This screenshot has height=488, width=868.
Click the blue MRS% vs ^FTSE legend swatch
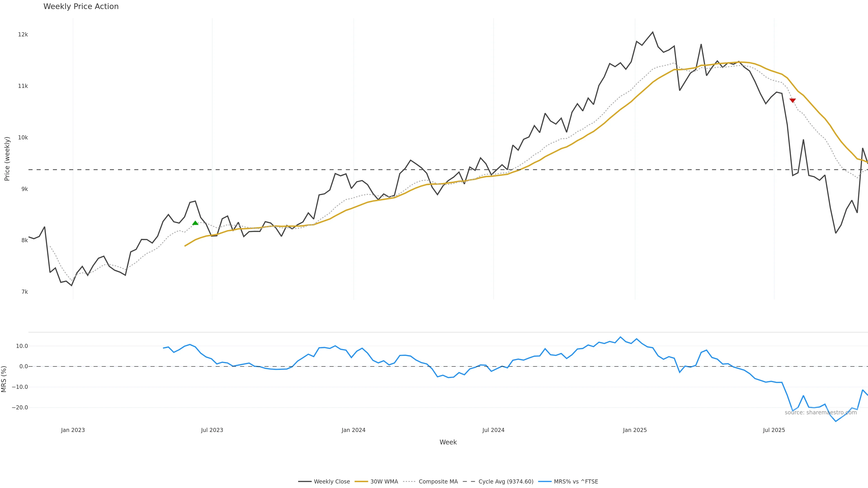coord(545,482)
